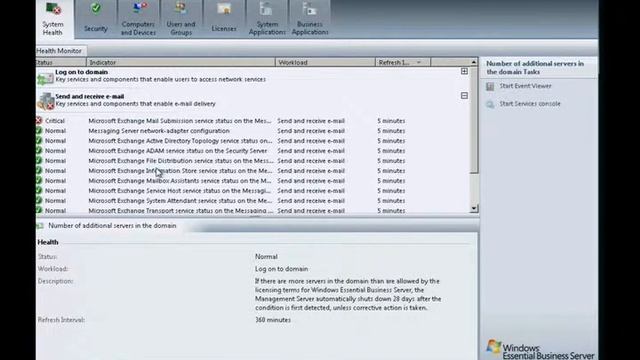The height and width of the screenshot is (360, 640).
Task: Select the Exchange ADAM service status row
Action: [x=253, y=151]
